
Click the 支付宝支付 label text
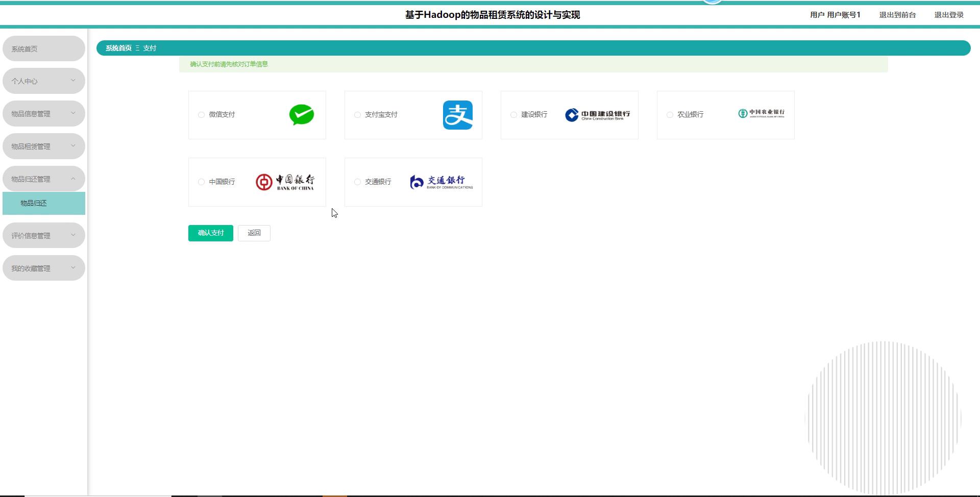(x=381, y=115)
